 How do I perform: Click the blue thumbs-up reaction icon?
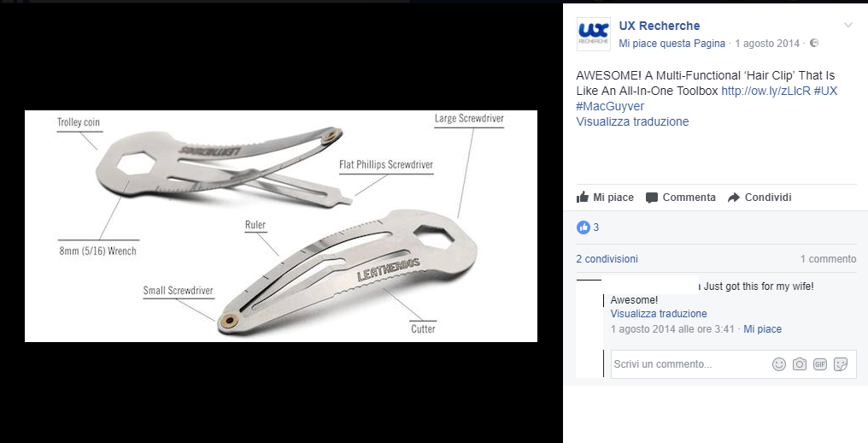click(584, 227)
